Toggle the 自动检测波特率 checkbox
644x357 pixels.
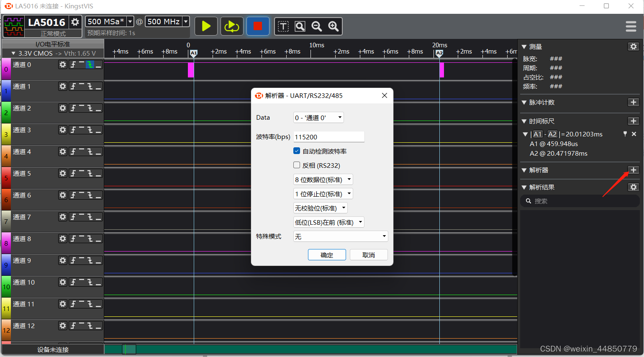pyautogui.click(x=297, y=151)
